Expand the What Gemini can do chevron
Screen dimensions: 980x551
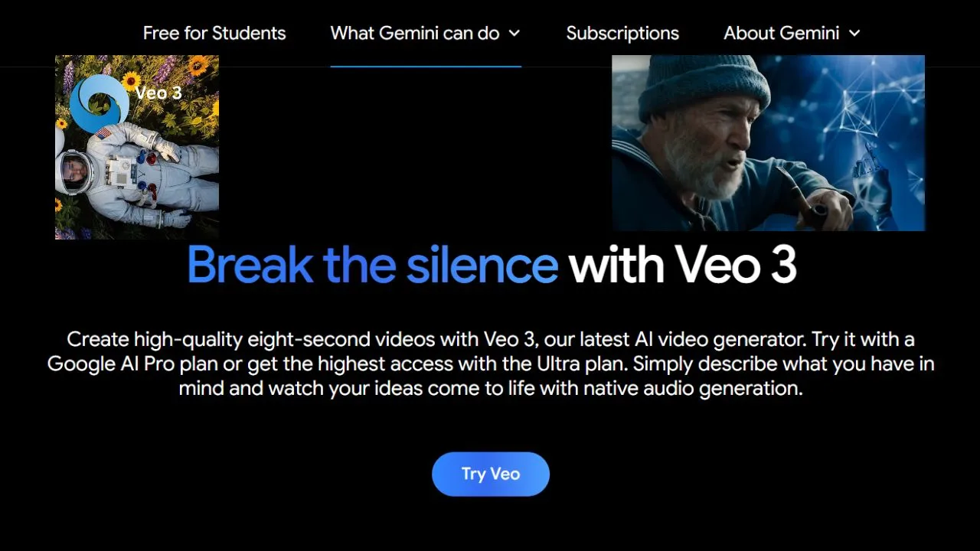point(514,33)
